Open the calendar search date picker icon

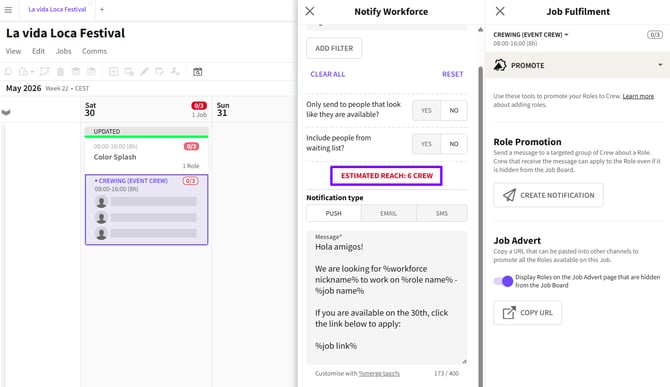coord(197,72)
